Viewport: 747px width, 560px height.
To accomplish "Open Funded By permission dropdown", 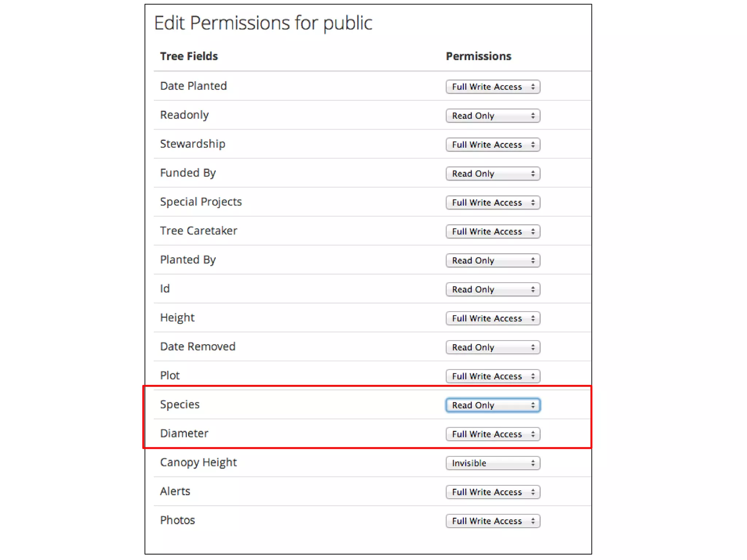I will click(492, 174).
